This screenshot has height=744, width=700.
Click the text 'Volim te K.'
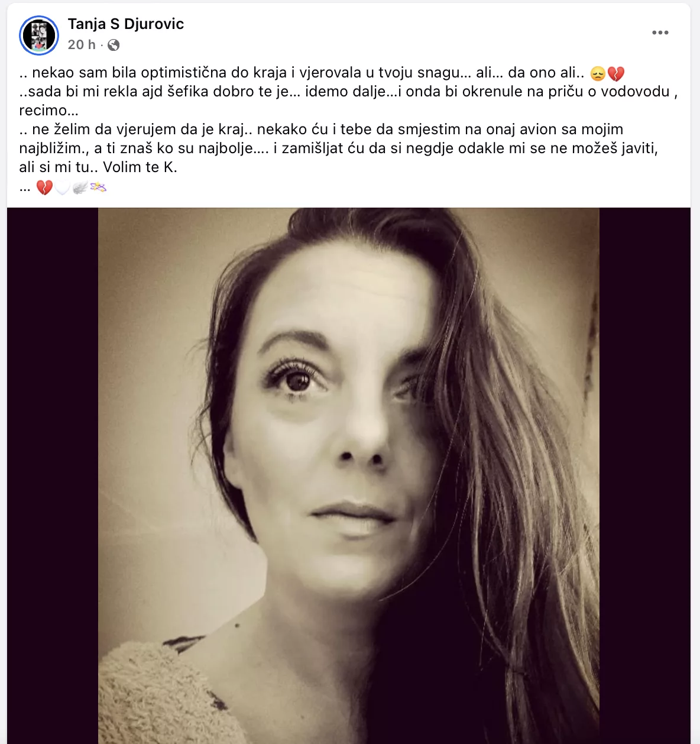[x=140, y=167]
